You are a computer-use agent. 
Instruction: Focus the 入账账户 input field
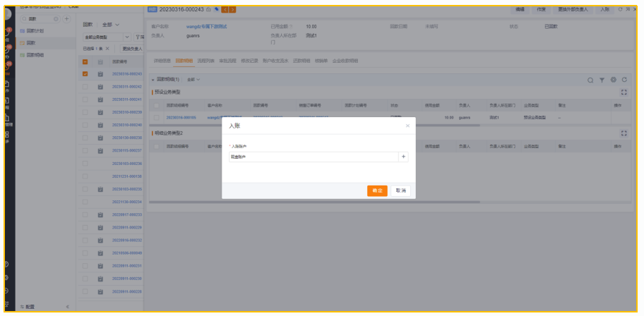(x=314, y=157)
